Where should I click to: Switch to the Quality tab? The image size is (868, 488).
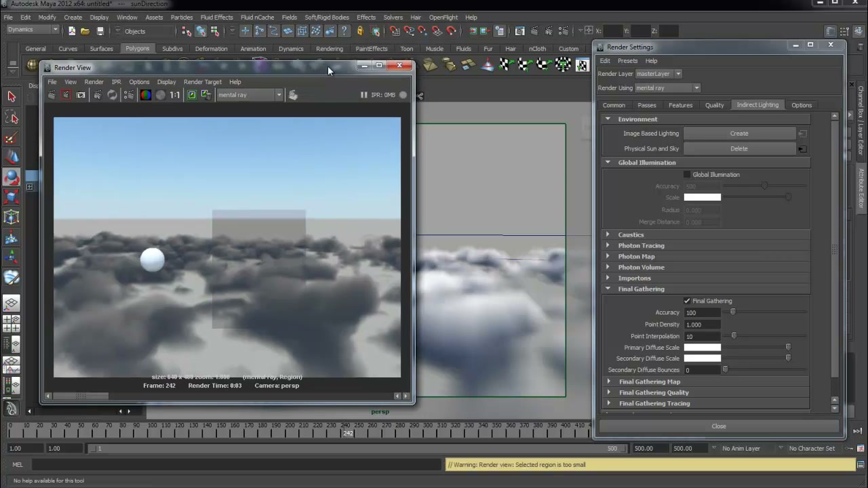pyautogui.click(x=714, y=105)
